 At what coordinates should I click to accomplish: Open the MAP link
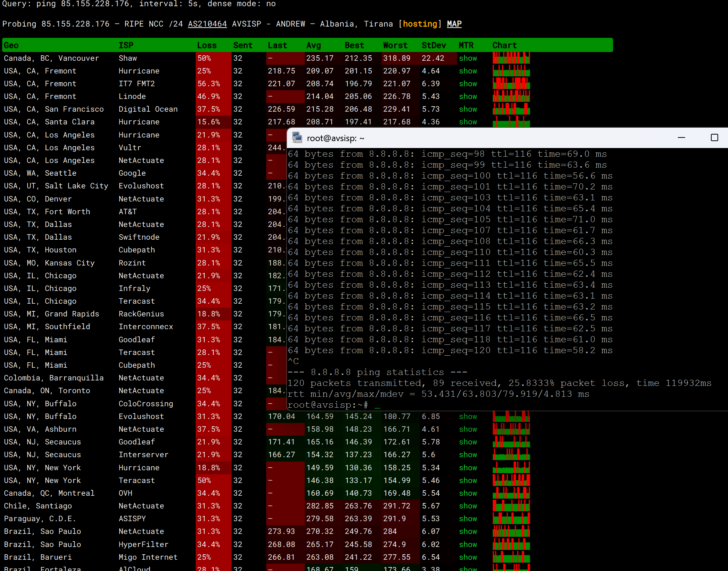[x=454, y=24]
